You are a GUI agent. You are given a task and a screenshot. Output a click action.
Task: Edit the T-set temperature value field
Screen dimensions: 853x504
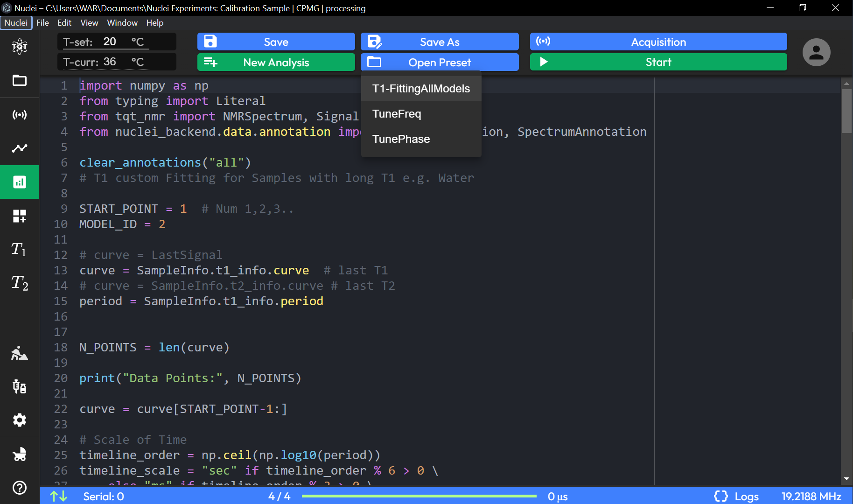point(110,42)
